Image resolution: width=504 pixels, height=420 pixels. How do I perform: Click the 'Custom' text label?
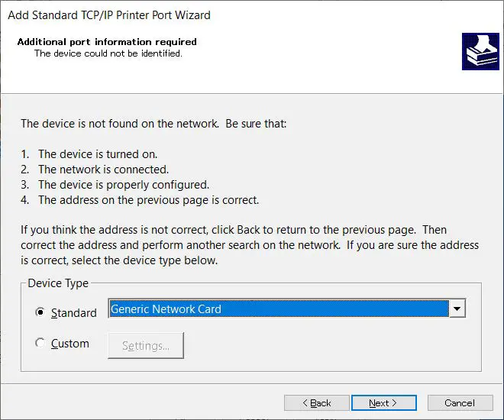point(70,344)
